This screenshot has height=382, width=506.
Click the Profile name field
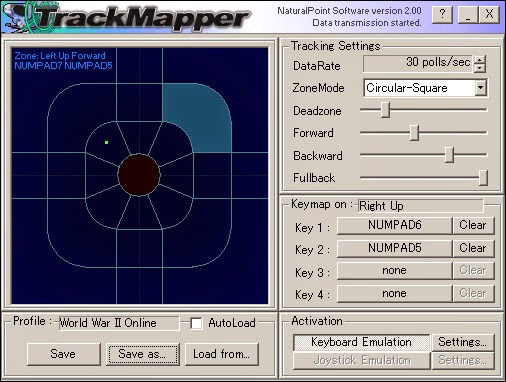[119, 323]
